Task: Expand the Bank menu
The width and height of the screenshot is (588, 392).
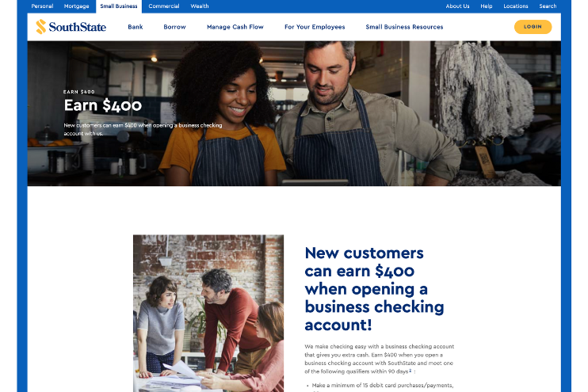Action: pyautogui.click(x=136, y=27)
